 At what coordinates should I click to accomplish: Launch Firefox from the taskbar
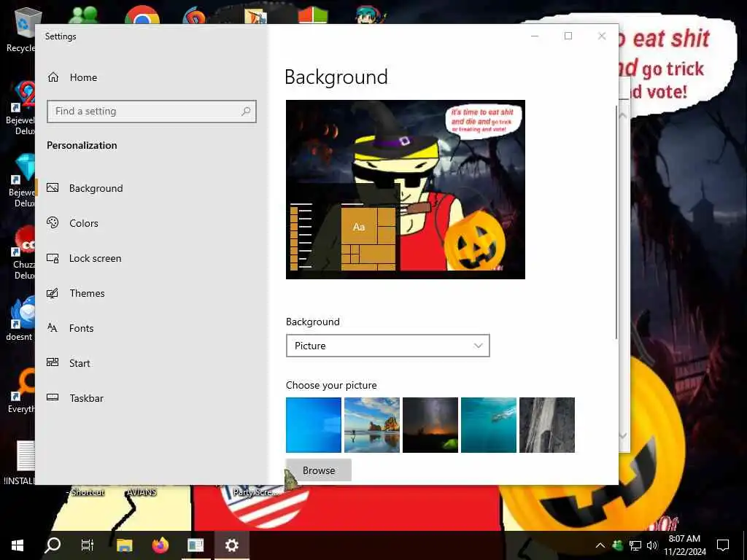click(160, 545)
